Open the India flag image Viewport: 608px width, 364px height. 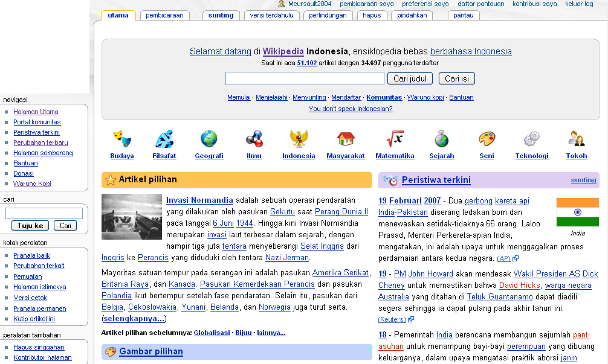[577, 212]
